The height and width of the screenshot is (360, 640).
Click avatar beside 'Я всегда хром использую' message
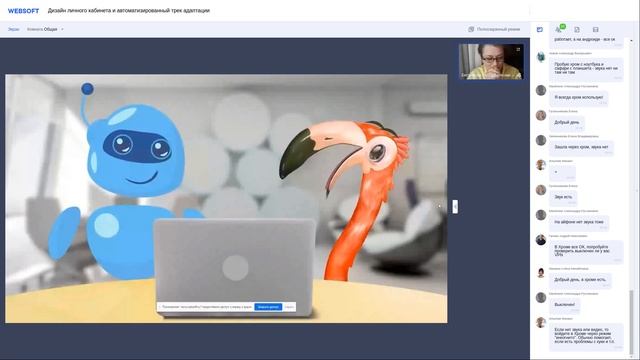pos(541,90)
